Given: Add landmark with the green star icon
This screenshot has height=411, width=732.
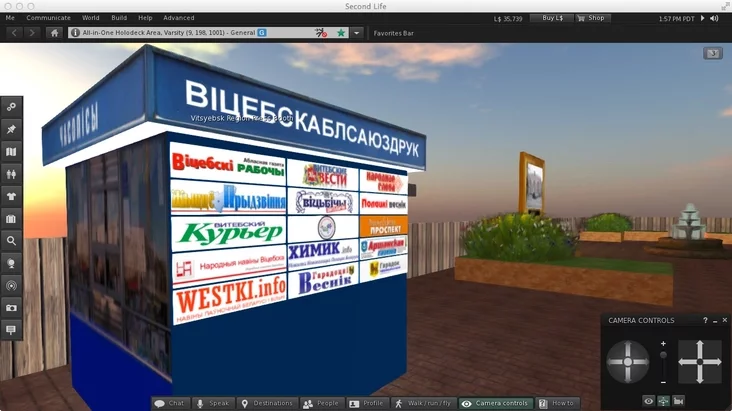Looking at the screenshot, I should [341, 33].
